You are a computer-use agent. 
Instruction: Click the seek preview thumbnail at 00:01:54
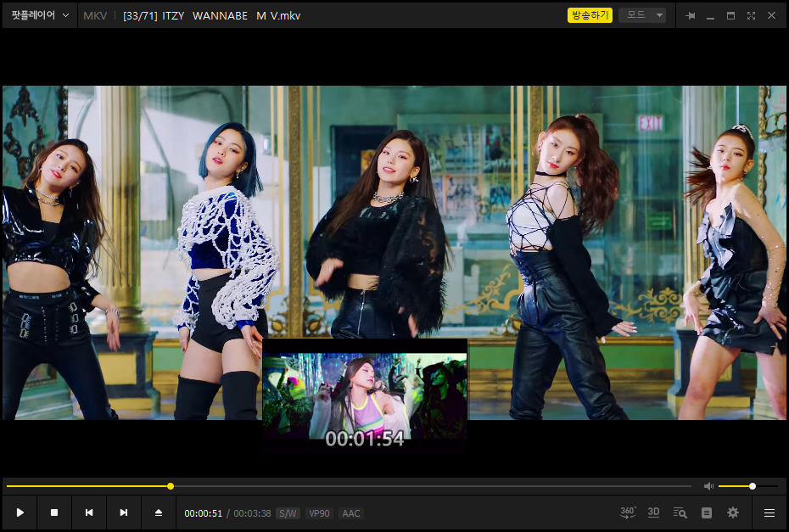tap(365, 395)
